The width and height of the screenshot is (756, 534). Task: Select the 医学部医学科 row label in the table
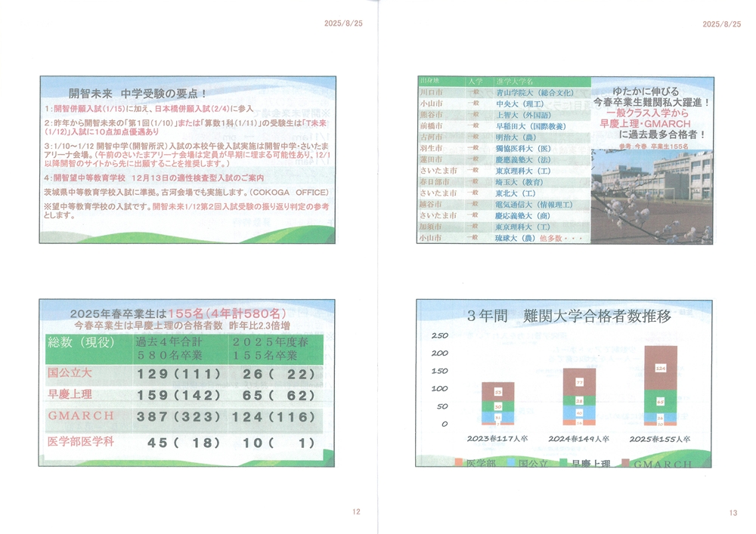pyautogui.click(x=82, y=443)
